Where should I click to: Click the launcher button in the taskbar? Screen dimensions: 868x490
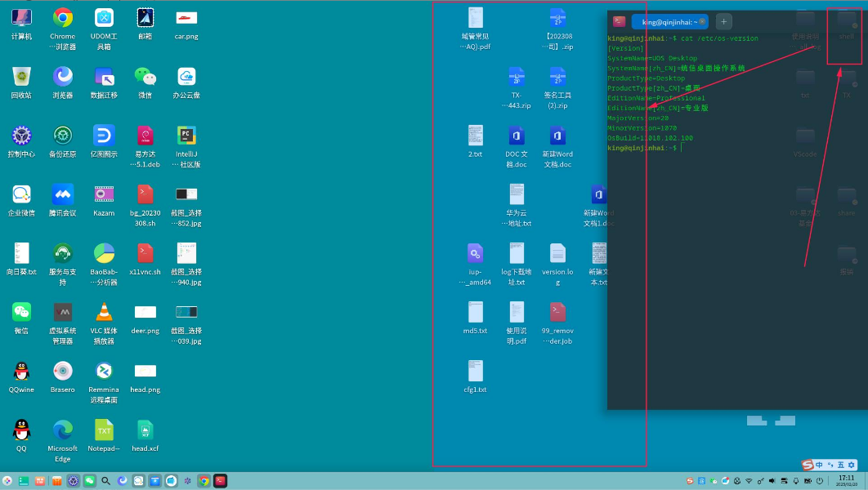pos(7,481)
